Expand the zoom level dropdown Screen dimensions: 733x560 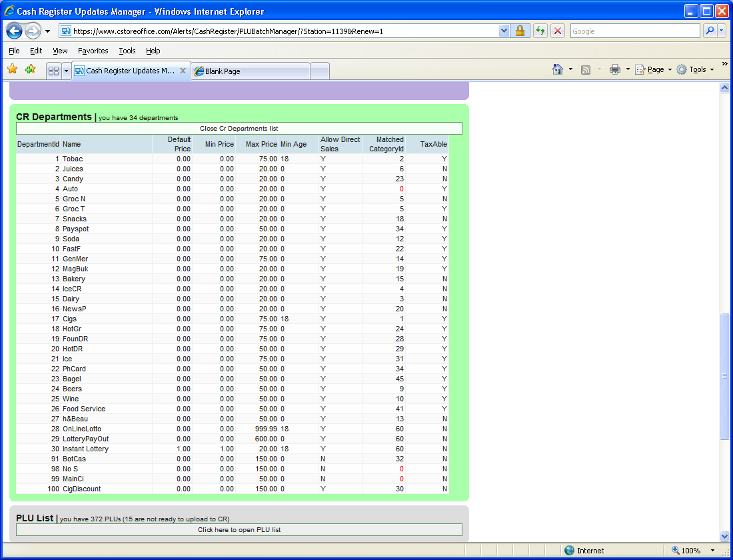point(712,551)
